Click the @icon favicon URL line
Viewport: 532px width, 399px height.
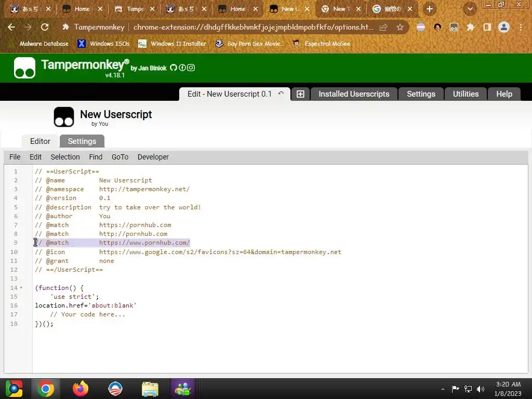coord(188,252)
